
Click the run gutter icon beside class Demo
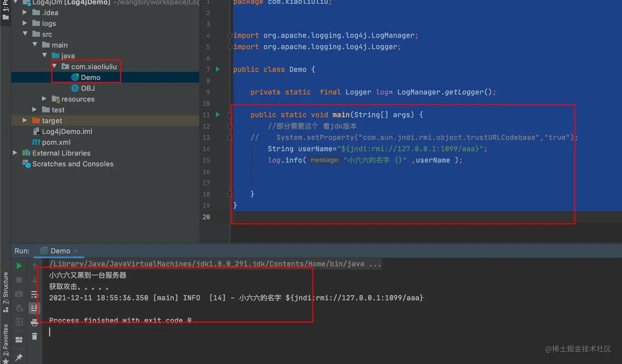pos(218,70)
